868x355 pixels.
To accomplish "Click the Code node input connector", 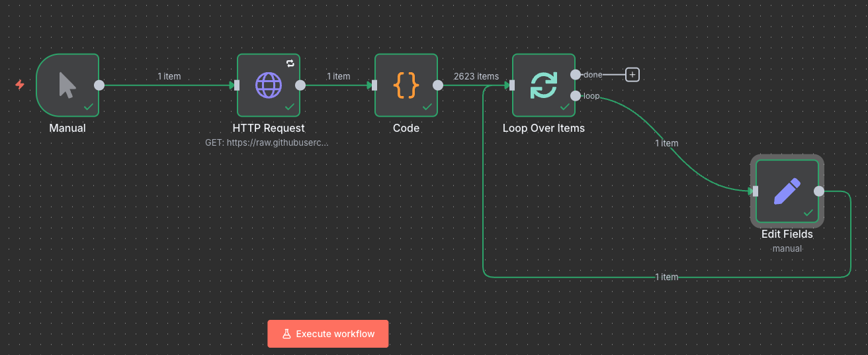I will coord(374,85).
